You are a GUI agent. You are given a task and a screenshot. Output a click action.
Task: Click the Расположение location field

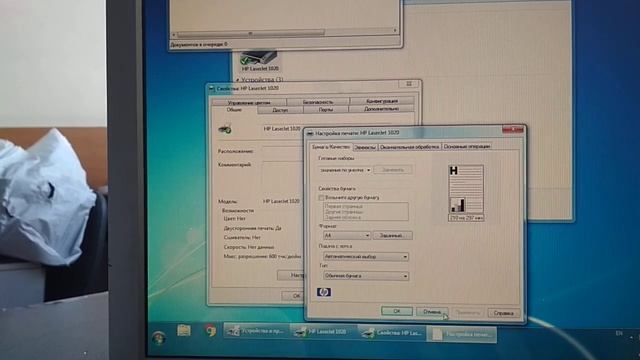(x=283, y=151)
